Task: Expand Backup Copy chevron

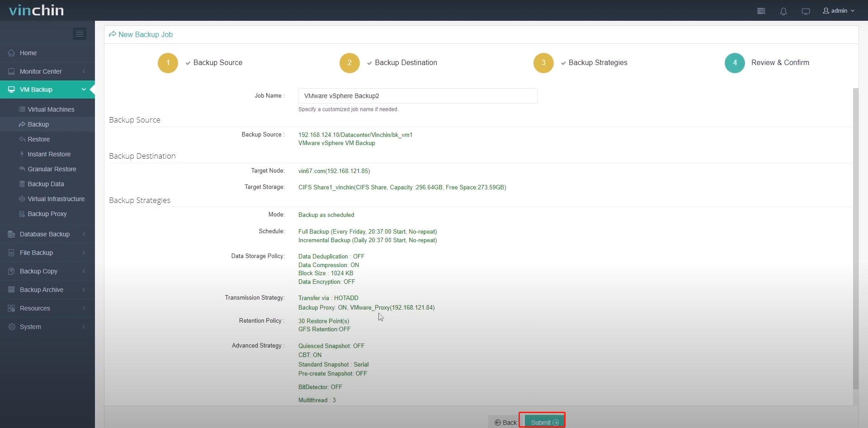Action: click(x=84, y=271)
